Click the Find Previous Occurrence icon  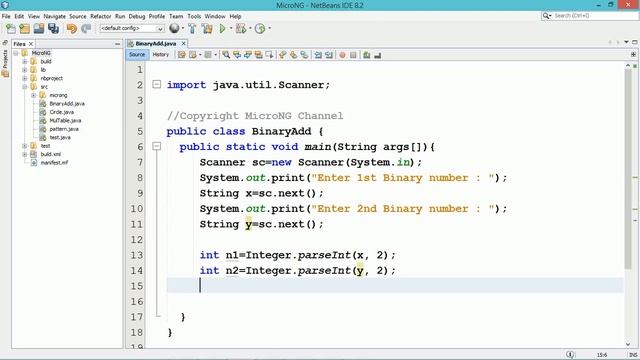click(x=237, y=55)
